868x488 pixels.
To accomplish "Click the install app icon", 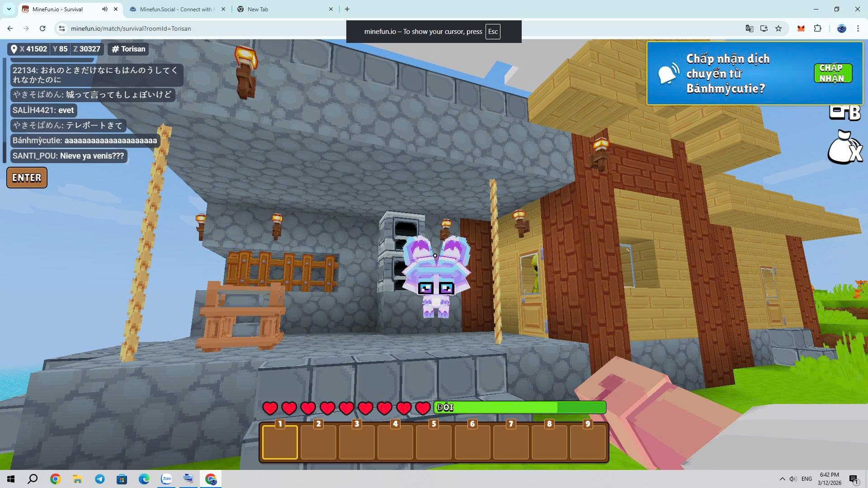I will [x=764, y=28].
